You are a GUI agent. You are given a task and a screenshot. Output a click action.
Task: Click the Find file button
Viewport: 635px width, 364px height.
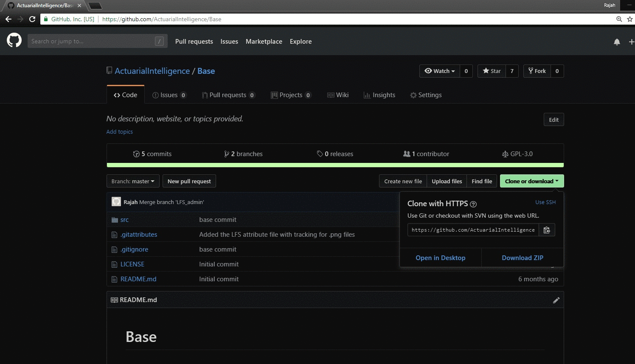[482, 181]
